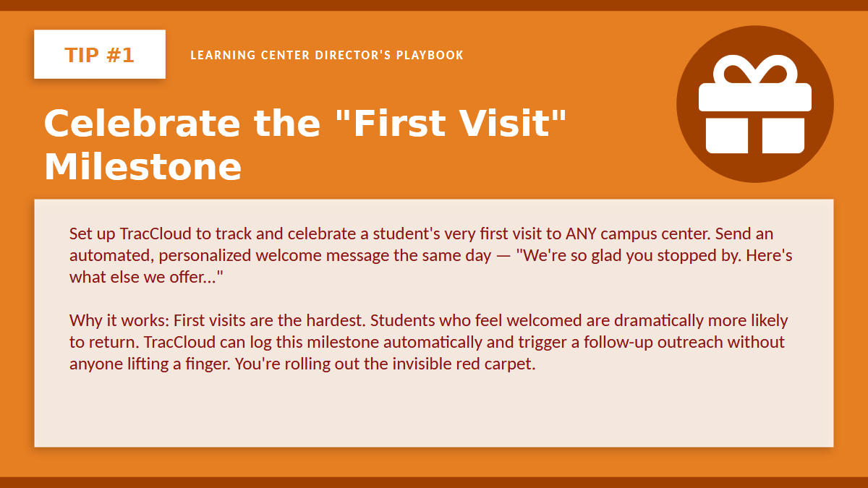Select the TIP #1 badge
Screen dimensions: 868x488
point(100,54)
